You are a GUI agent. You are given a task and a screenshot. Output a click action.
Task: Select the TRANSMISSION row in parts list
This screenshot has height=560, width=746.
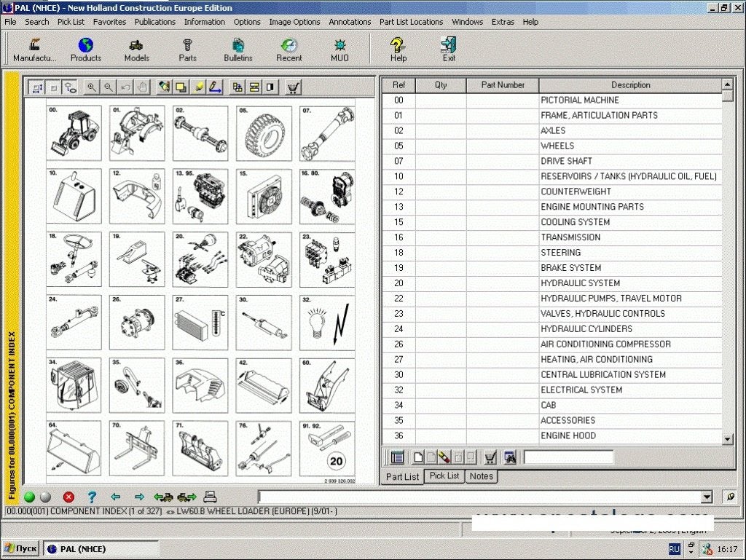(x=552, y=237)
